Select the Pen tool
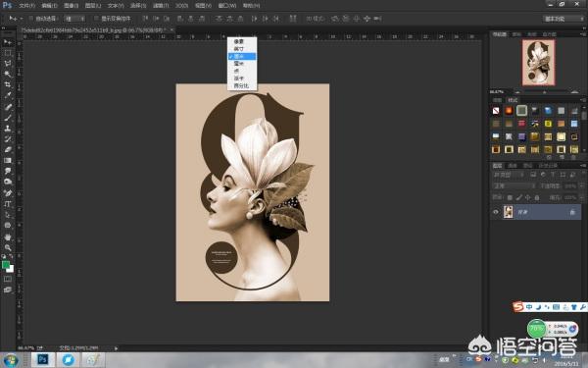This screenshot has height=368, width=588. coord(8,193)
